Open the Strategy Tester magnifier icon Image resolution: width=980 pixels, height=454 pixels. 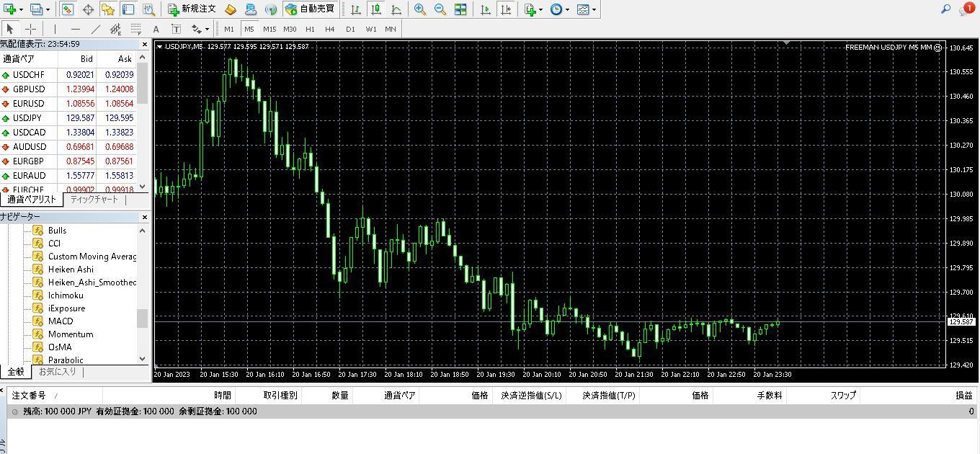(x=148, y=9)
